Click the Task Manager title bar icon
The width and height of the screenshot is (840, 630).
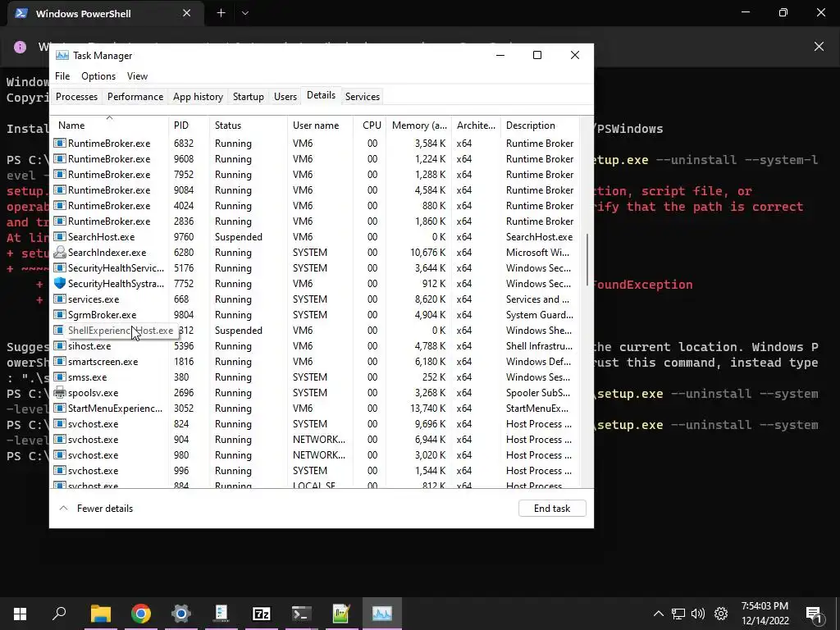[62, 55]
